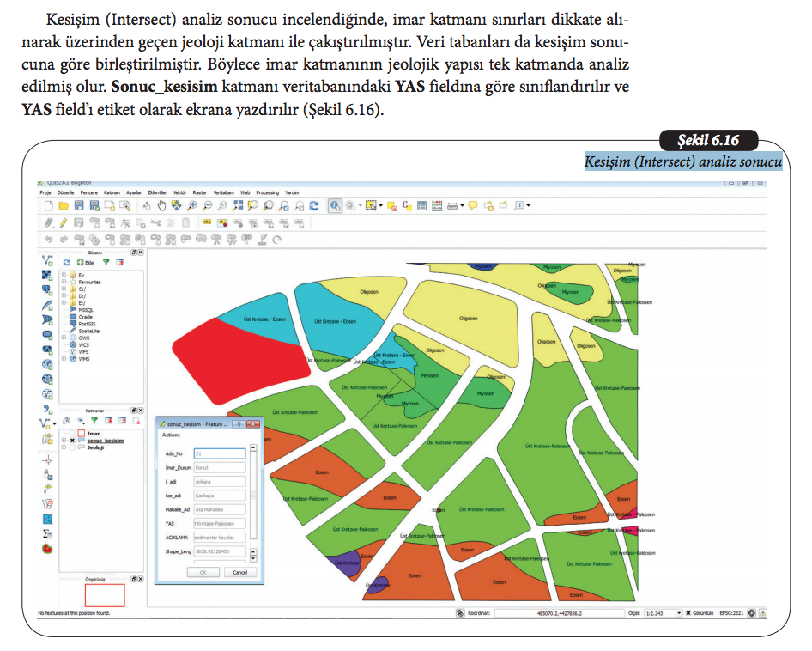
Task: Open the attribute table icon
Action: point(422,206)
